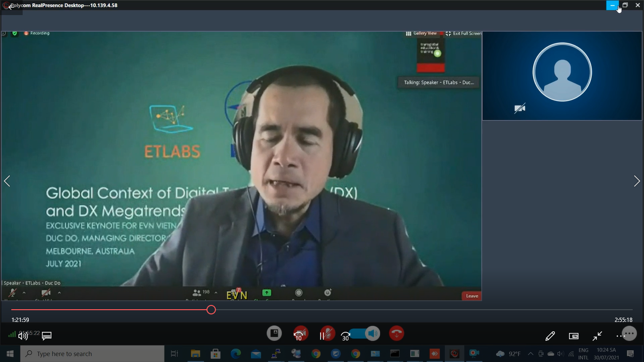Image resolution: width=644 pixels, height=362 pixels.
Task: Open the 92°F weather widget
Action: pos(508,354)
